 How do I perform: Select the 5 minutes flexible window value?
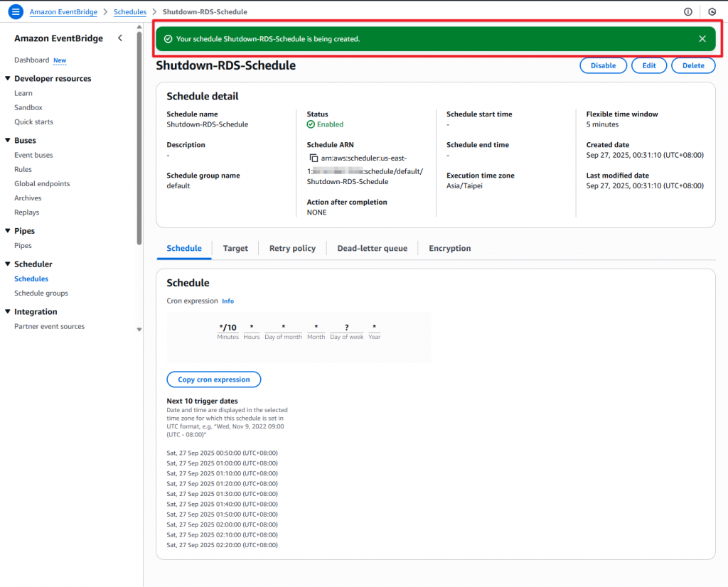(602, 124)
